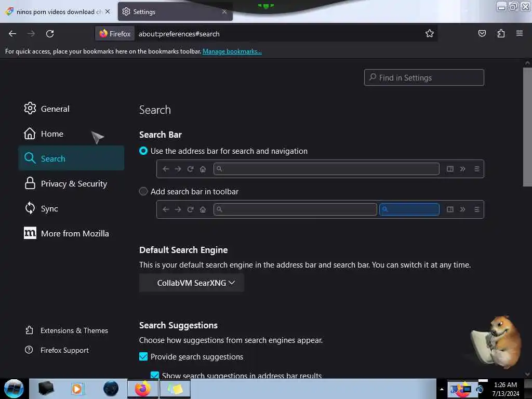Show hidden system tray icons arrow
532x399 pixels.
click(442, 389)
